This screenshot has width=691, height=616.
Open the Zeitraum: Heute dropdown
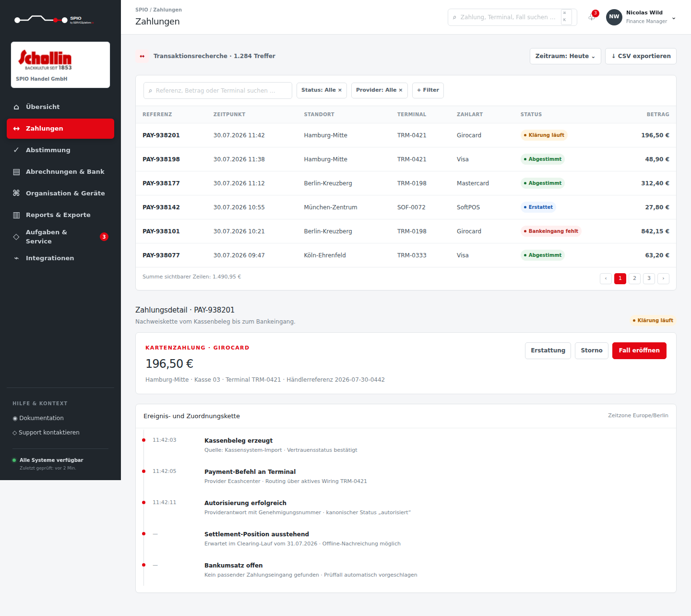coord(565,56)
